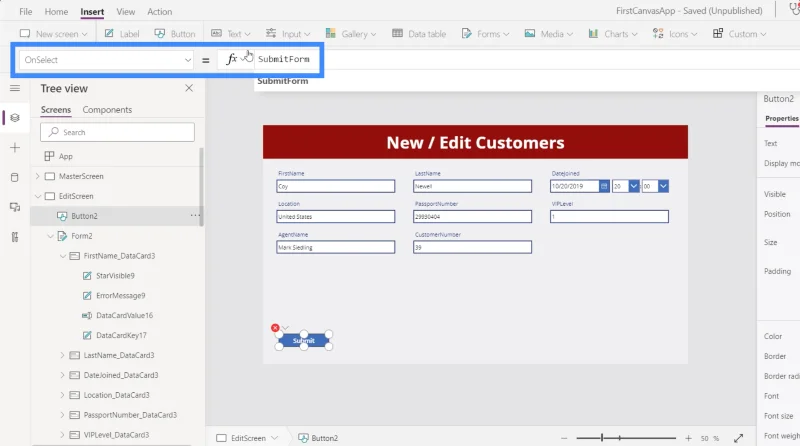
Task: Open the Tree view layers icon in sidebar
Action: pos(15,118)
